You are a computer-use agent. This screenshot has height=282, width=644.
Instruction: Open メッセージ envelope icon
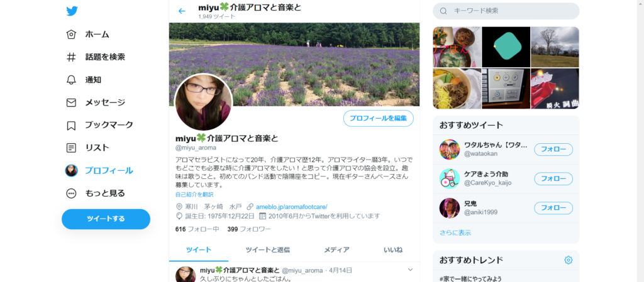(x=72, y=102)
